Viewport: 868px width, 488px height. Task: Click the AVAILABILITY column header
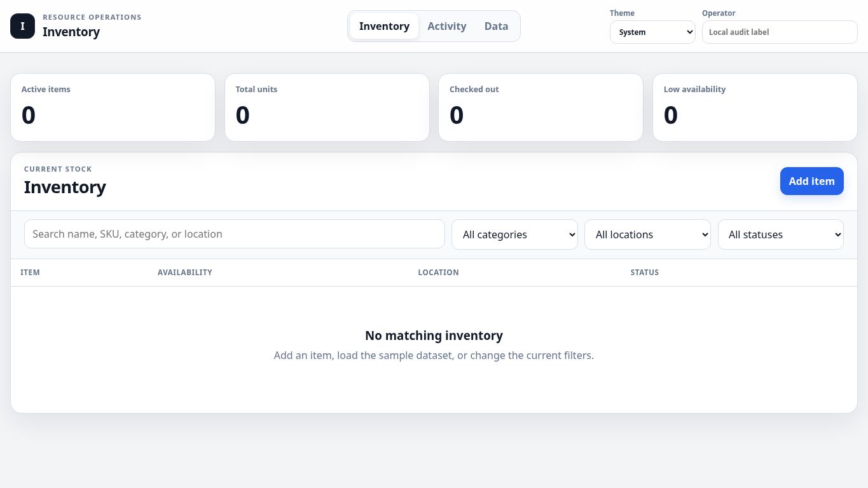[x=185, y=273]
